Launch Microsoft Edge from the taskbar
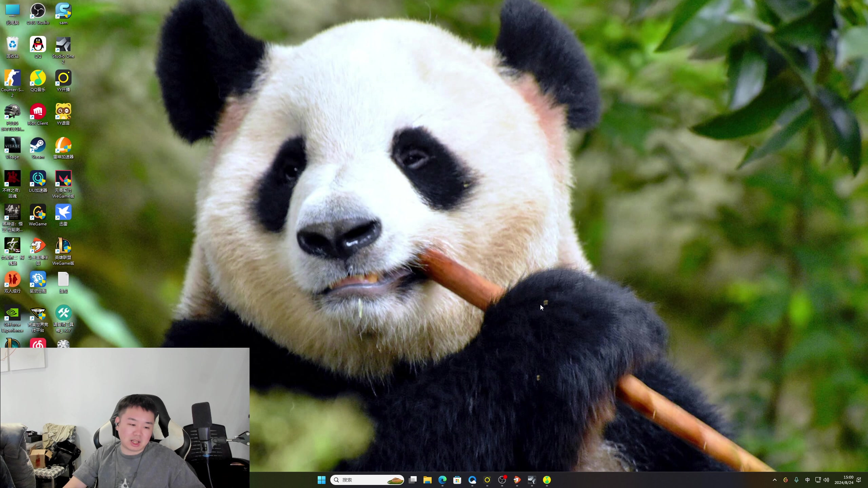The image size is (868, 488). click(442, 480)
